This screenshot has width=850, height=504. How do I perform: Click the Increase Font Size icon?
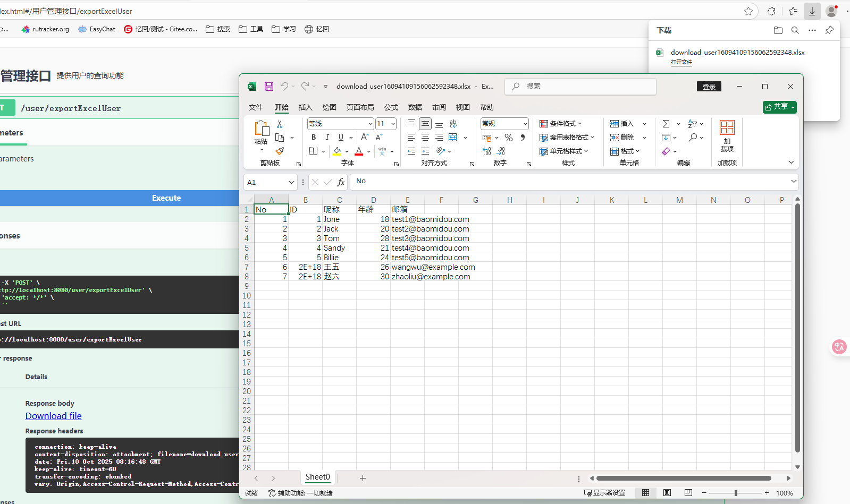click(365, 138)
